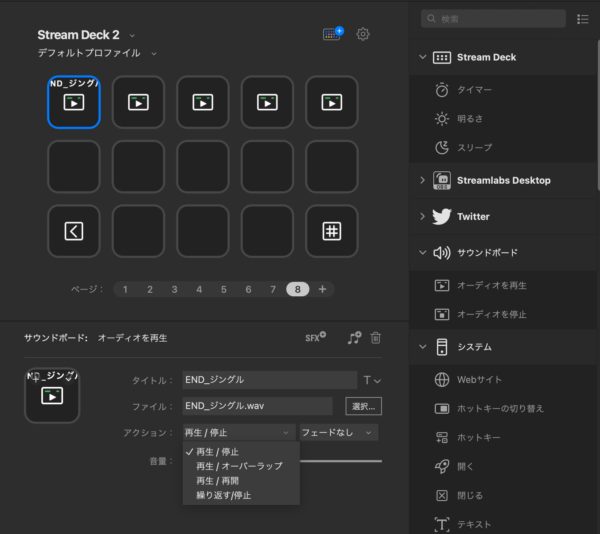The width and height of the screenshot is (600, 534).
Task: Collapse the Stream Deck category
Action: (423, 58)
